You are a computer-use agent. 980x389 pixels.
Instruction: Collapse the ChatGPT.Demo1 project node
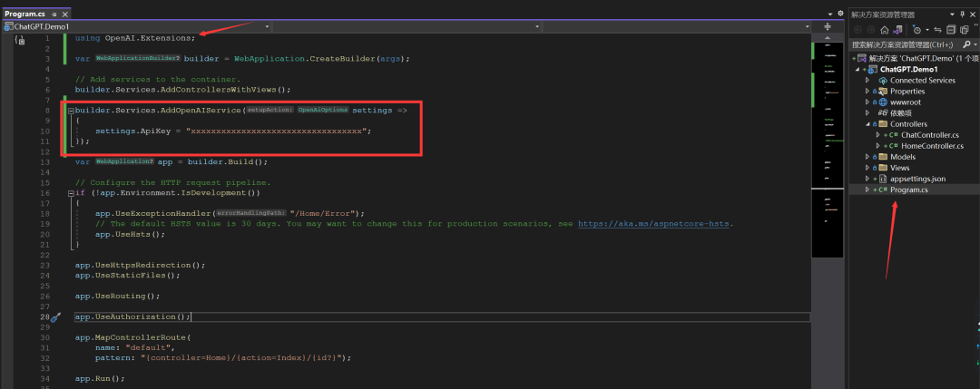[857, 69]
